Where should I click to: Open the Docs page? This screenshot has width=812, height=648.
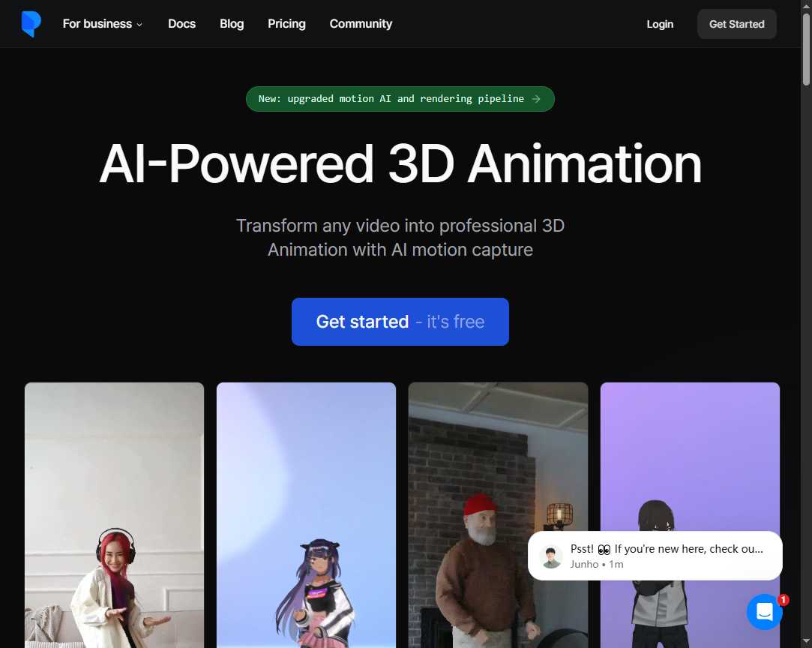[181, 24]
